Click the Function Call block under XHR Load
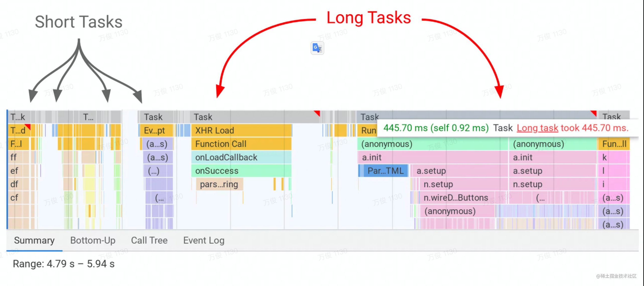 coord(241,144)
